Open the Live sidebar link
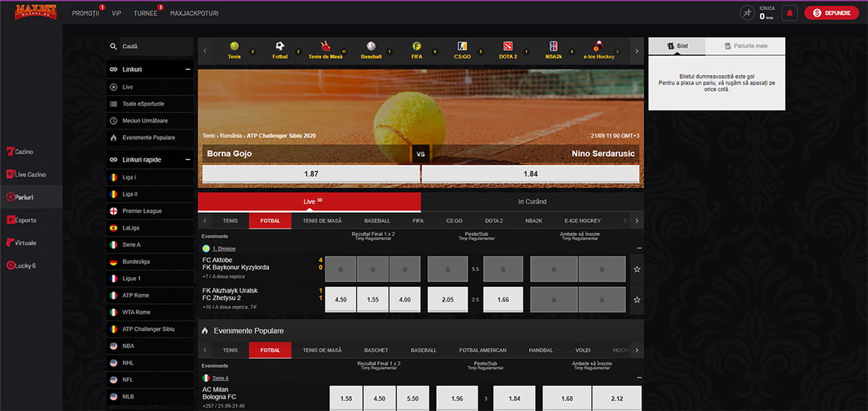The image size is (868, 411). click(150, 86)
